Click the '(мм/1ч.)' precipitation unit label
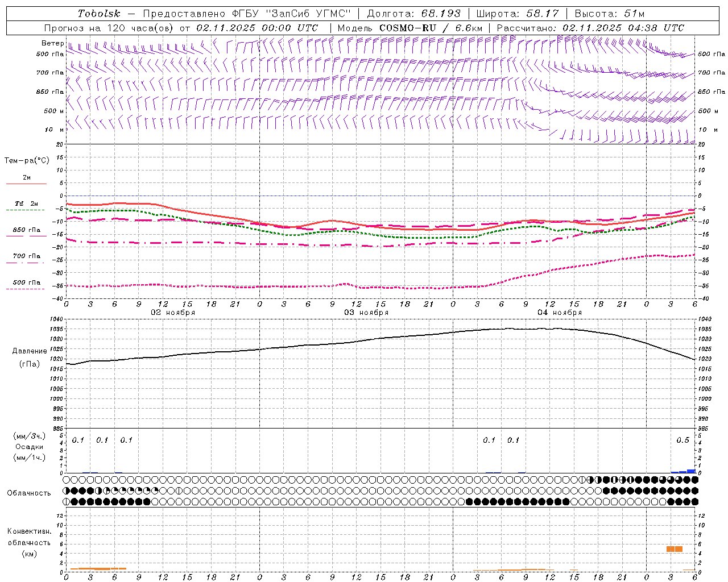Screen dimensions: 728x582 [x=30, y=458]
